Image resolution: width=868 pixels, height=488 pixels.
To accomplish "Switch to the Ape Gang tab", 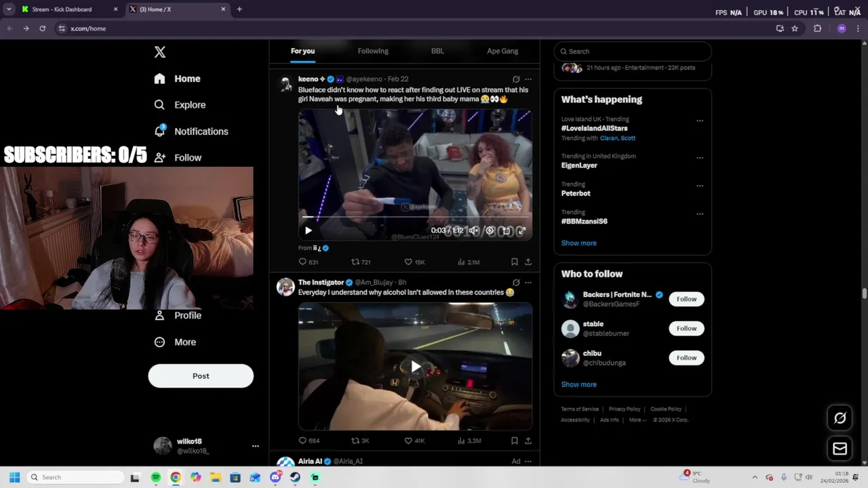I will tap(502, 51).
